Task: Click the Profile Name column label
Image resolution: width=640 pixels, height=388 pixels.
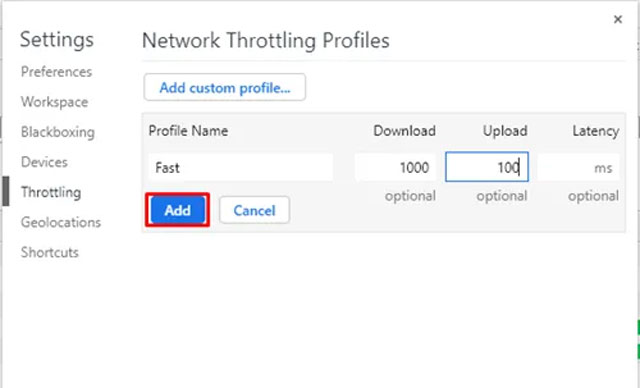Action: 188,131
